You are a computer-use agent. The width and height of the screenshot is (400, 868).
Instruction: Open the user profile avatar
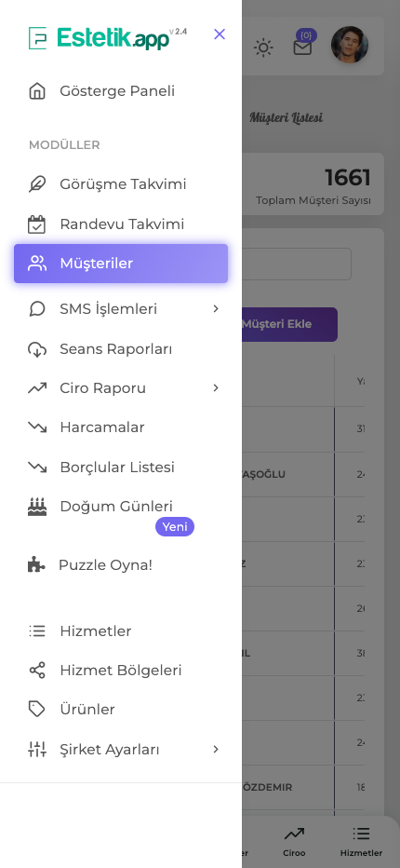click(x=350, y=45)
